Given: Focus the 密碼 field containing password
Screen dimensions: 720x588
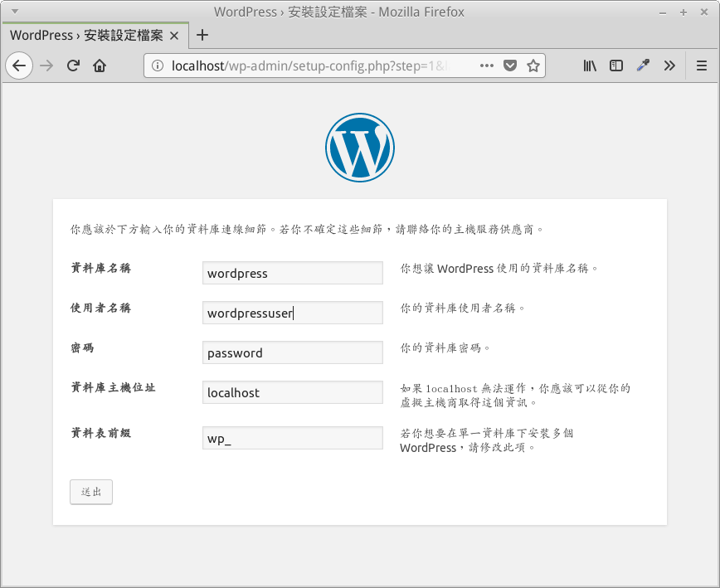Looking at the screenshot, I should coord(293,352).
